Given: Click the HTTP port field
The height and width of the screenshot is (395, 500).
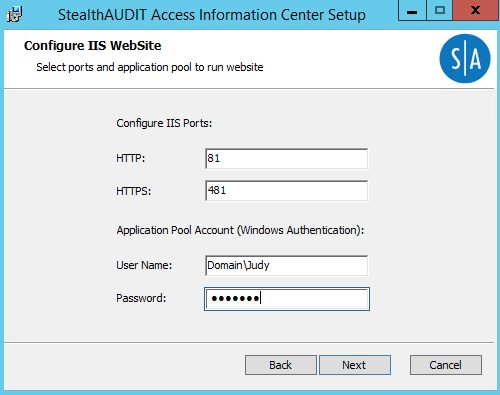Looking at the screenshot, I should tap(287, 159).
